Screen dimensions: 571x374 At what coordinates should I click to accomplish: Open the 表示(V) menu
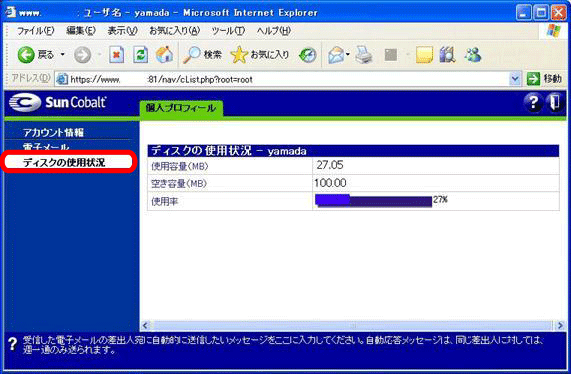pyautogui.click(x=122, y=31)
